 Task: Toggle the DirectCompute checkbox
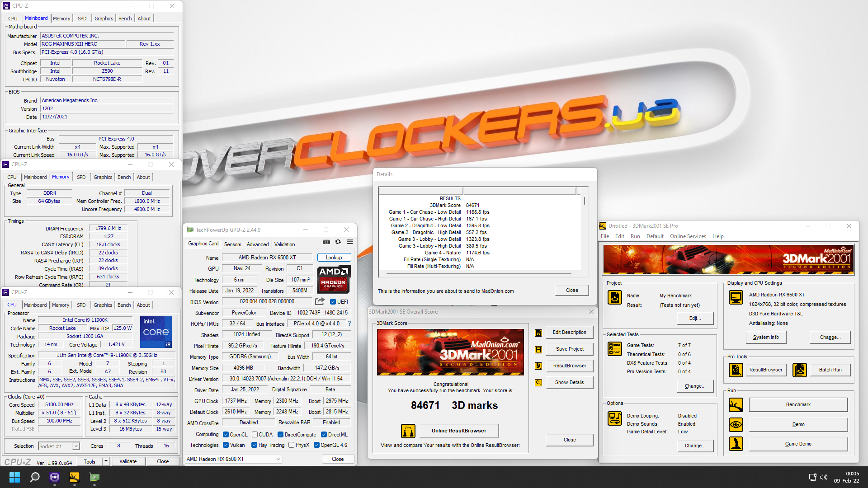pos(280,435)
